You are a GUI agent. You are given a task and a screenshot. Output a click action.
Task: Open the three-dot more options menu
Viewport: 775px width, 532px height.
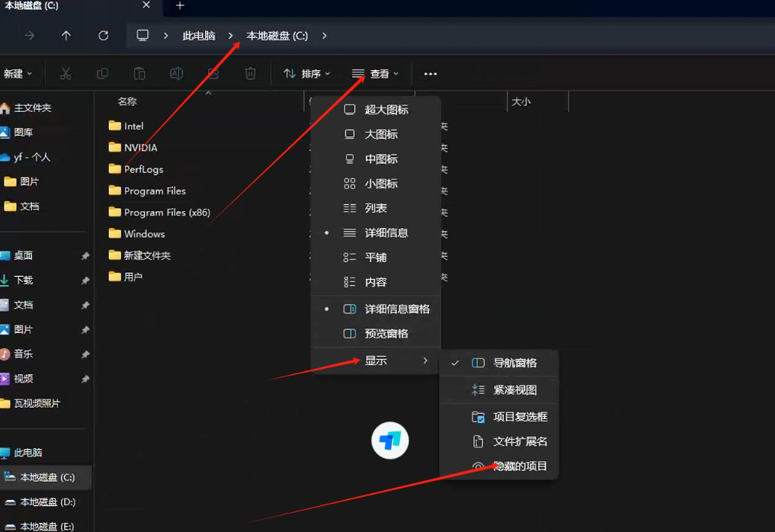[x=431, y=74]
